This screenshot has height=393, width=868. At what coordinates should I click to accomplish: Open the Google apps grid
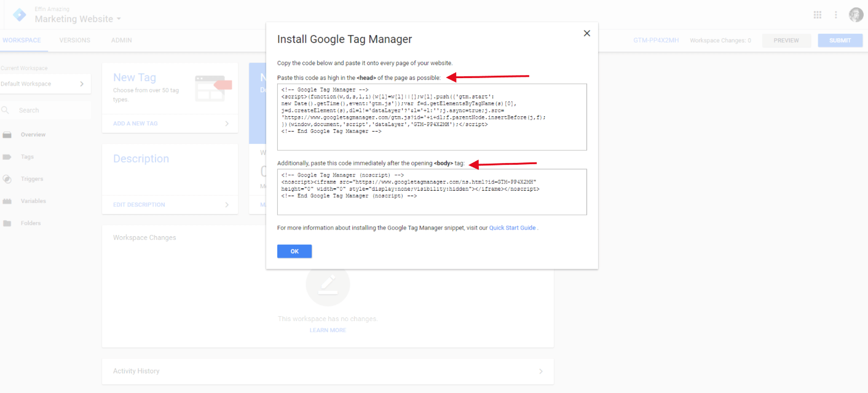click(x=818, y=14)
